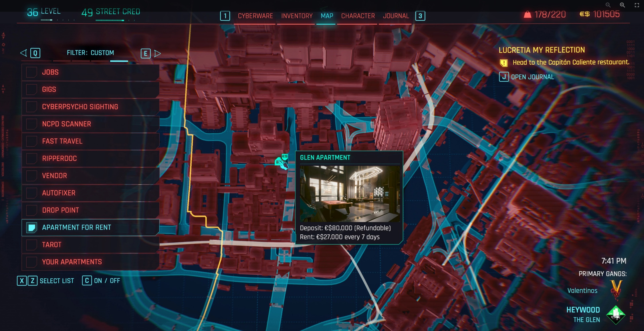Click the Filter: Custom label
This screenshot has height=331, width=644.
[90, 53]
